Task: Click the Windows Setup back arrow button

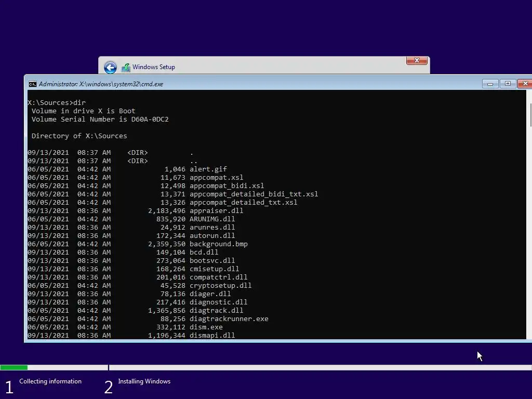Action: 110,67
